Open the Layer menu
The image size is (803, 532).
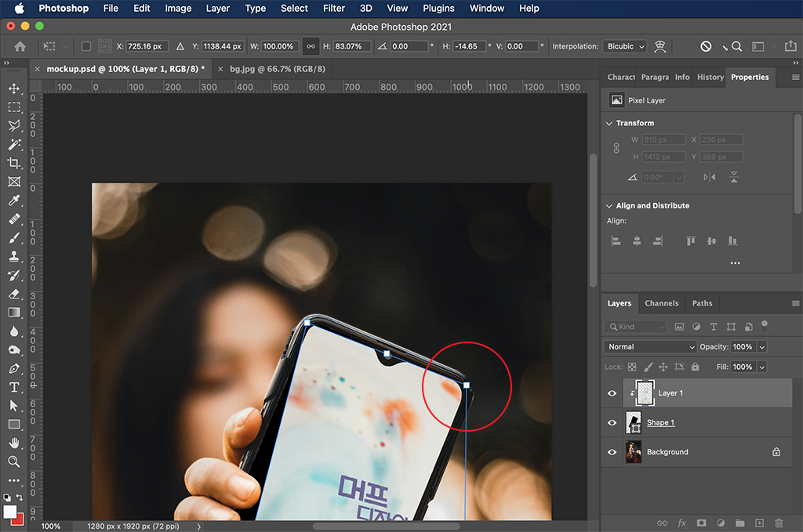click(218, 8)
